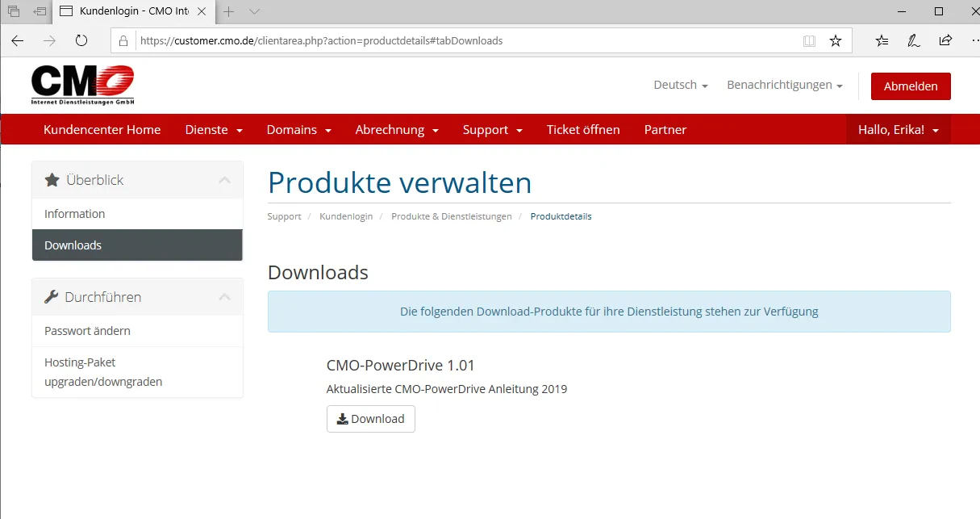Select Downloads in the sidebar
The width and height of the screenshot is (980, 519).
[x=137, y=245]
